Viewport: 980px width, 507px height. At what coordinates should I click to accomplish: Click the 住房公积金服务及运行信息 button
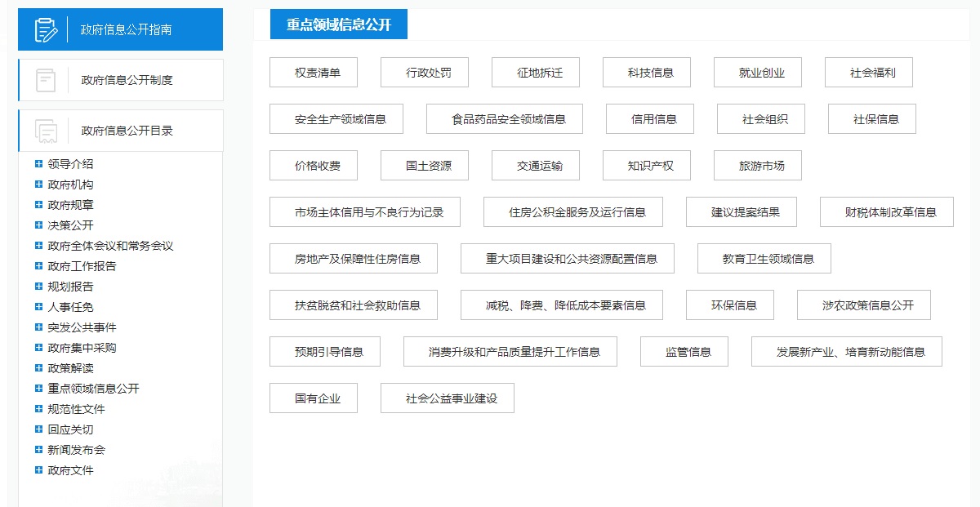(577, 212)
